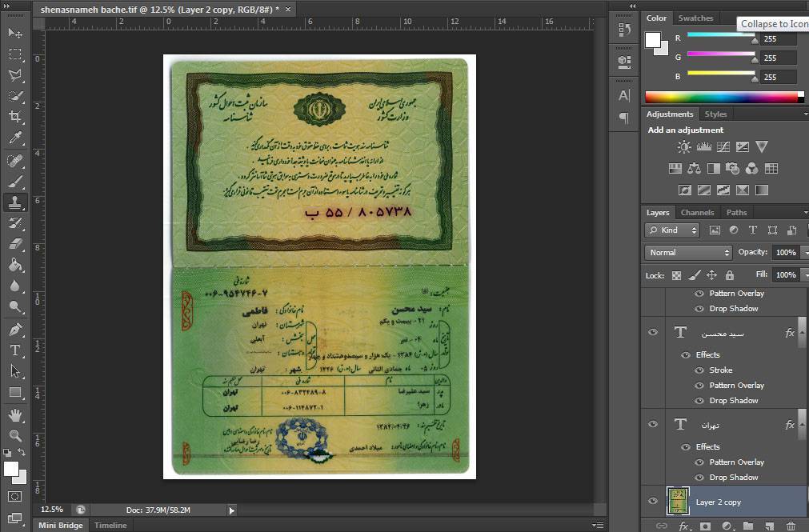
Task: Select the Blur tool
Action: pyautogui.click(x=15, y=286)
